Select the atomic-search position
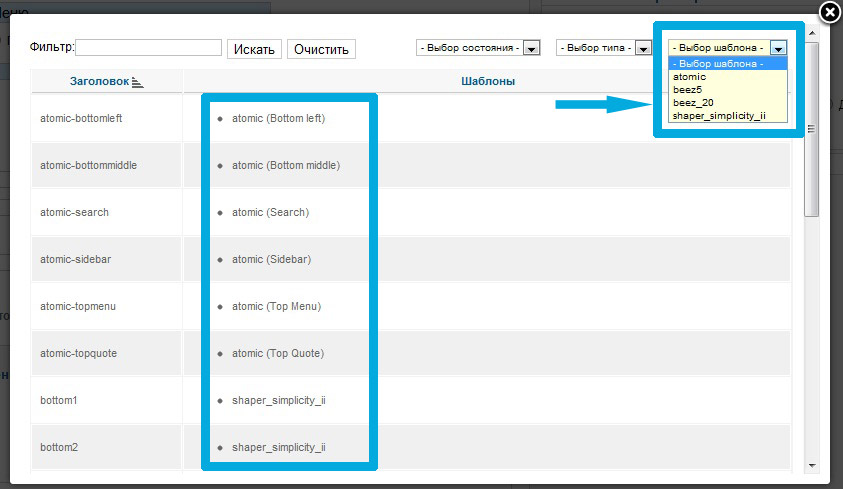Image resolution: width=843 pixels, height=489 pixels. [x=74, y=212]
